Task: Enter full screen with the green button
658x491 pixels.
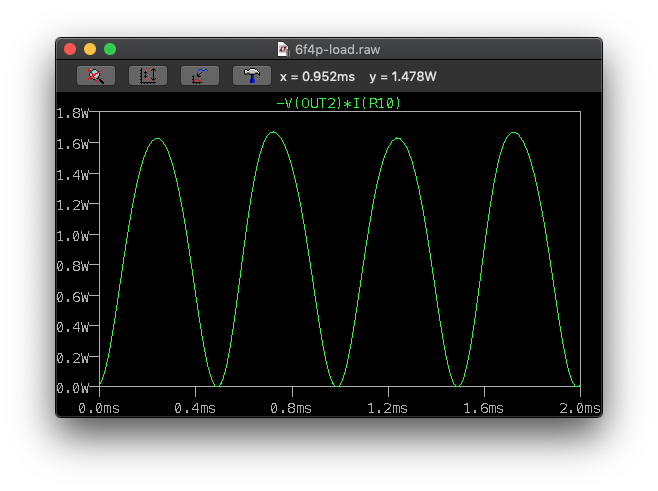Action: 110,48
